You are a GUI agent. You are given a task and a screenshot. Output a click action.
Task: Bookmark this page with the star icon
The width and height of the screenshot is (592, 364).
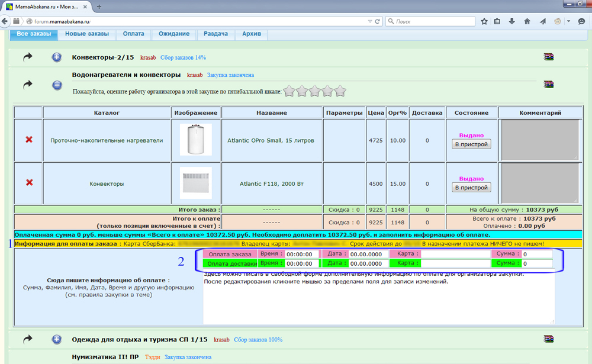484,21
